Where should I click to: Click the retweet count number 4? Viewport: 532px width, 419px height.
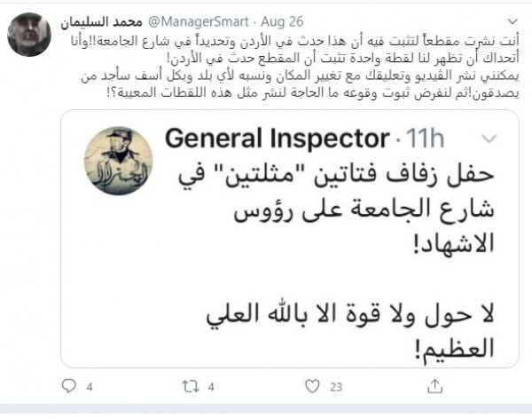click(x=209, y=388)
